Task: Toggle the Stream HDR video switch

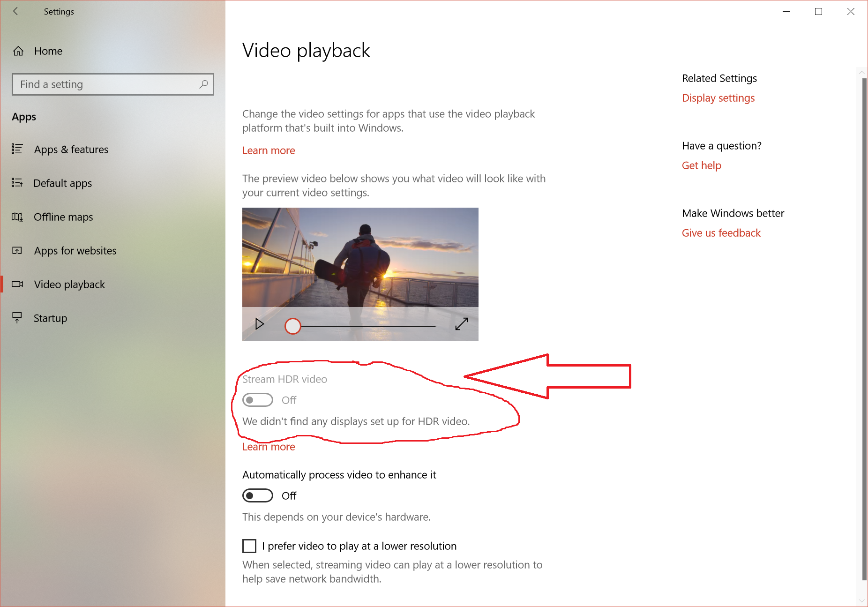Action: click(257, 399)
